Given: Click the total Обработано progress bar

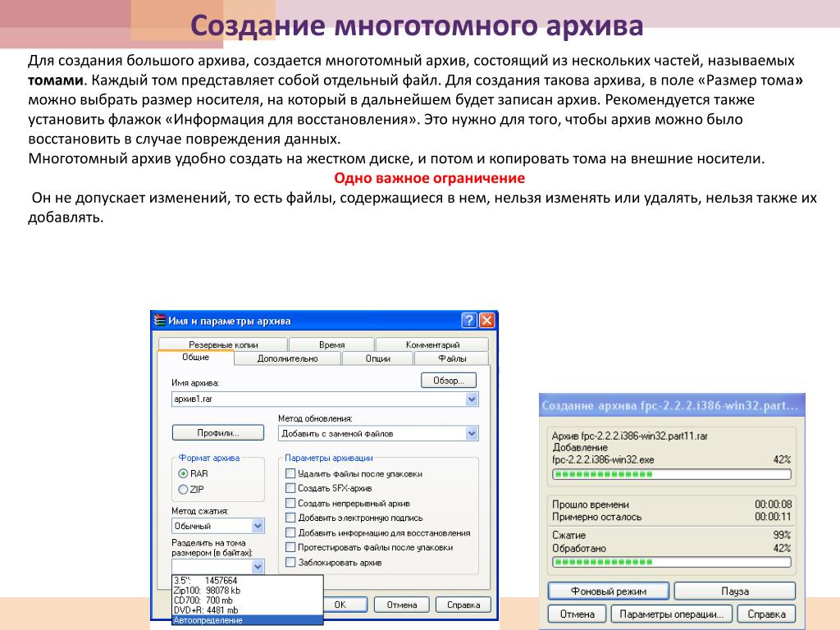Looking at the screenshot, I should pos(672,562).
